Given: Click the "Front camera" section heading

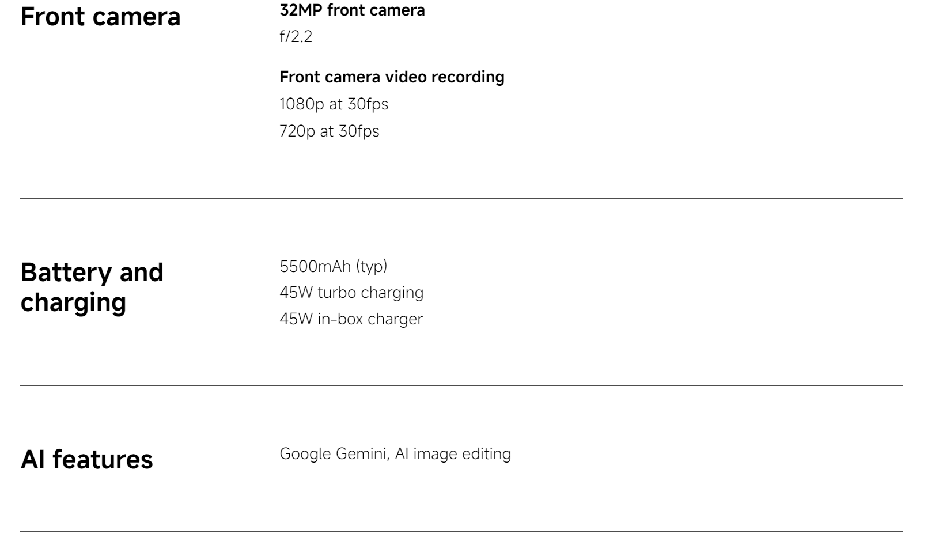Looking at the screenshot, I should coord(100,17).
